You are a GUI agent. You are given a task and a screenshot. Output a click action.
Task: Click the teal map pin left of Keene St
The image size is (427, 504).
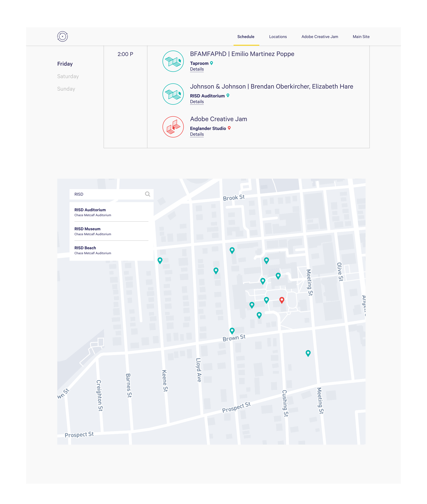[160, 261]
